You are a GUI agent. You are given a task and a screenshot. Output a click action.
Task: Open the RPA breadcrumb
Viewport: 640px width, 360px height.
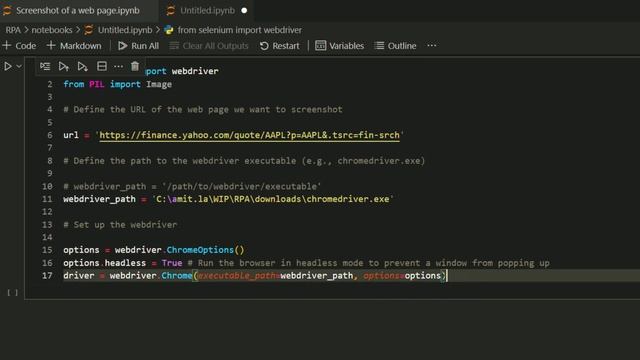click(x=13, y=30)
